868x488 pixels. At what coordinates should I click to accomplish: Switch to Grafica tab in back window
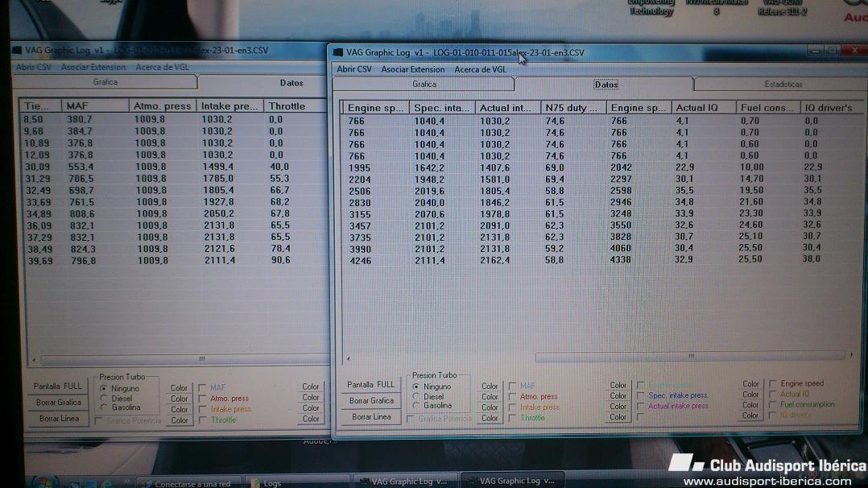click(x=105, y=82)
